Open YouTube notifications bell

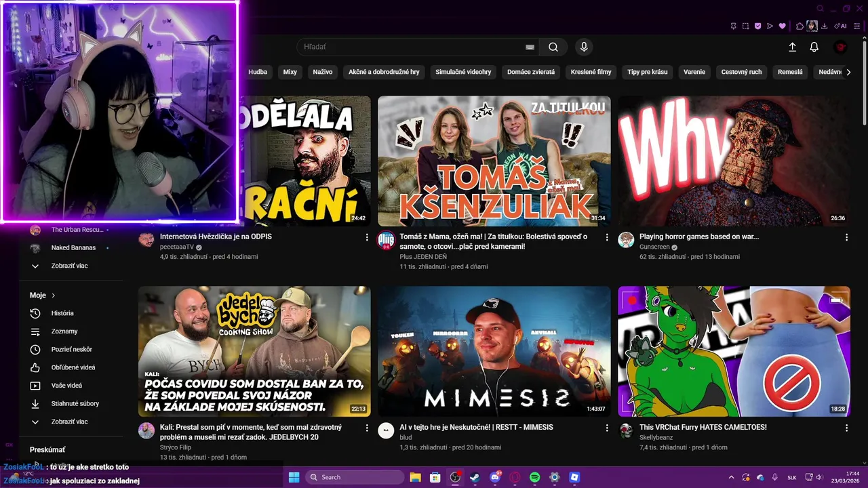(x=814, y=47)
